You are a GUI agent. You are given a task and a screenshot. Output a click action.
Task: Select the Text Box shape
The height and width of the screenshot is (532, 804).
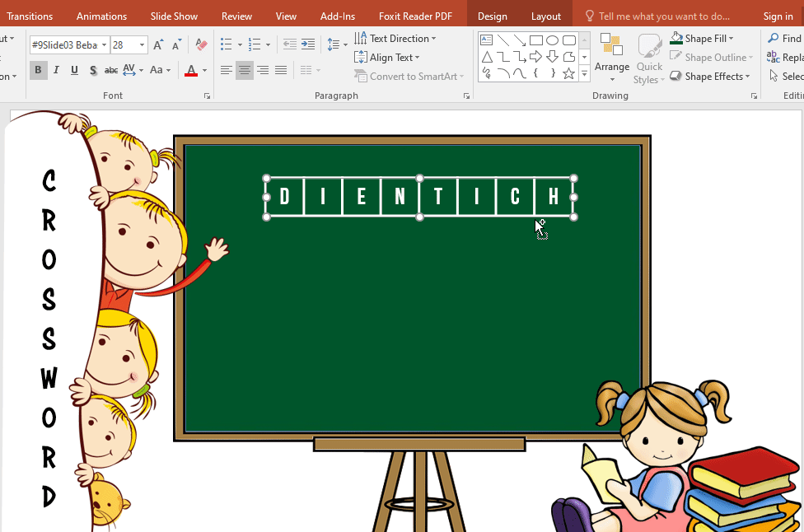(x=487, y=40)
